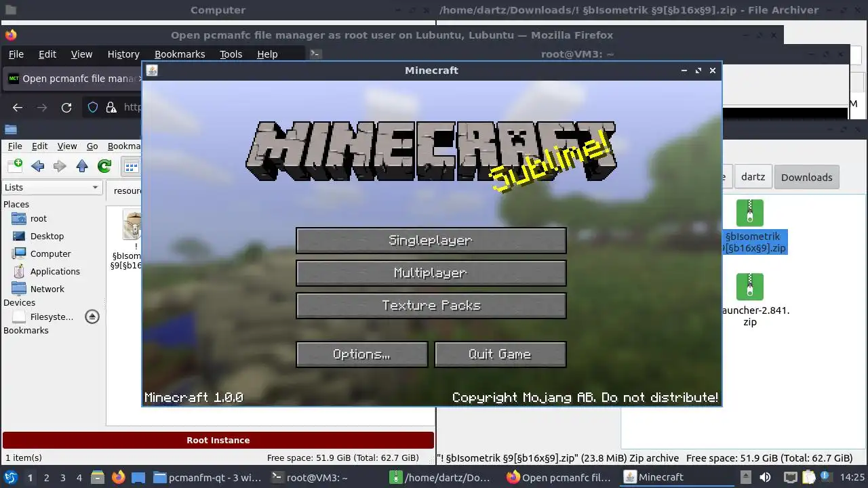Open pcmanfm View menu
This screenshot has width=868, height=488.
67,146
